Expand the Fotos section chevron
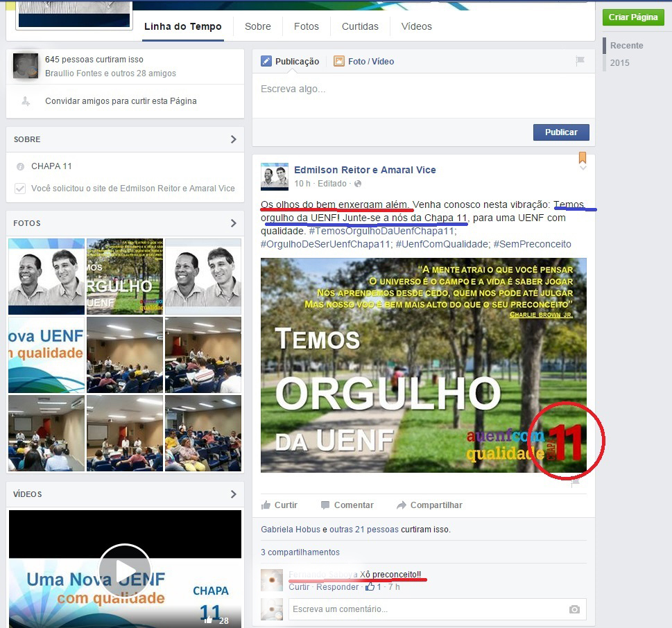Image resolution: width=672 pixels, height=628 pixels. (x=233, y=223)
